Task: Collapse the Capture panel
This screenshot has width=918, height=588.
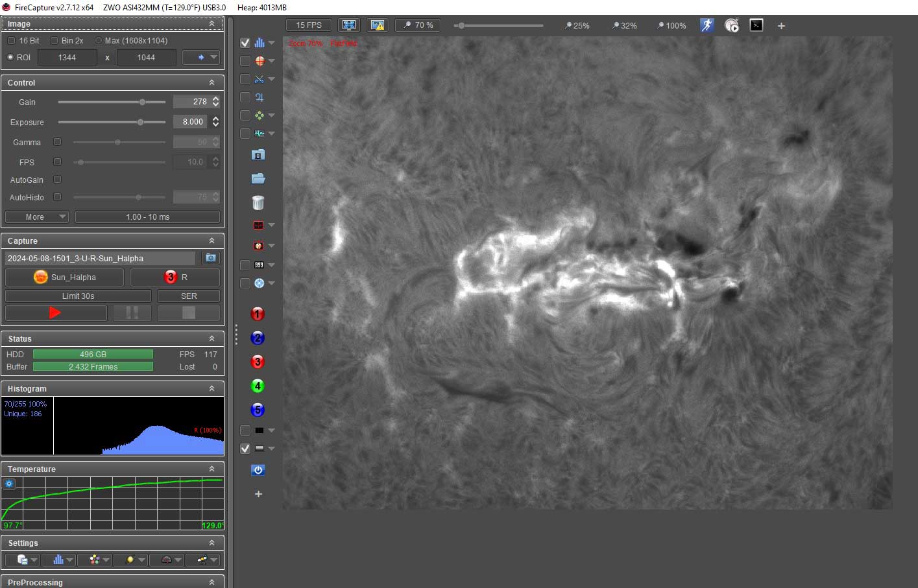Action: tap(211, 241)
